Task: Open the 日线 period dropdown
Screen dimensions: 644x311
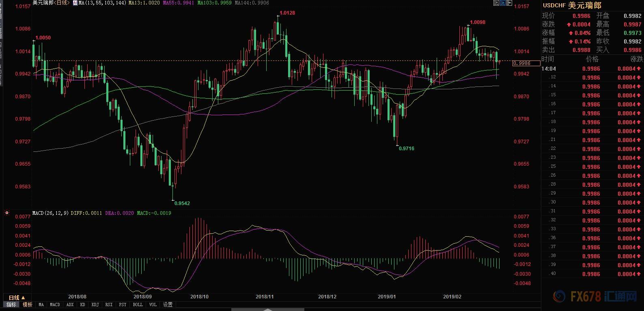Action: click(17, 298)
